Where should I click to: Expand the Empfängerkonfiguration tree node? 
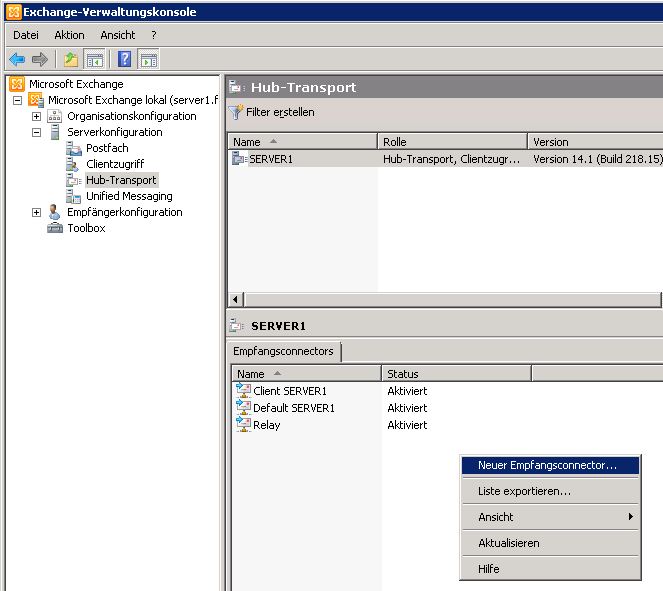[37, 212]
